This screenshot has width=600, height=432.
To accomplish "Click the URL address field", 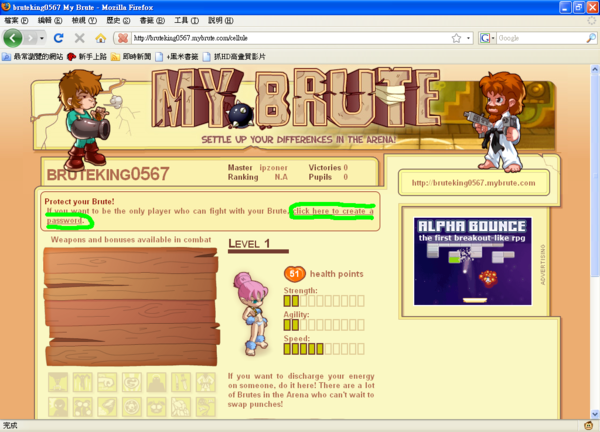I will click(x=291, y=38).
